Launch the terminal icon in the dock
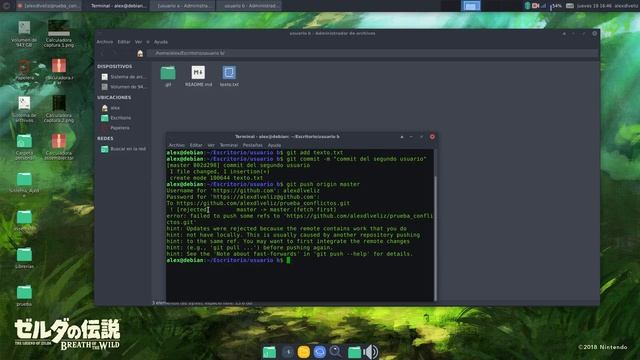The image size is (640, 360). (288, 351)
